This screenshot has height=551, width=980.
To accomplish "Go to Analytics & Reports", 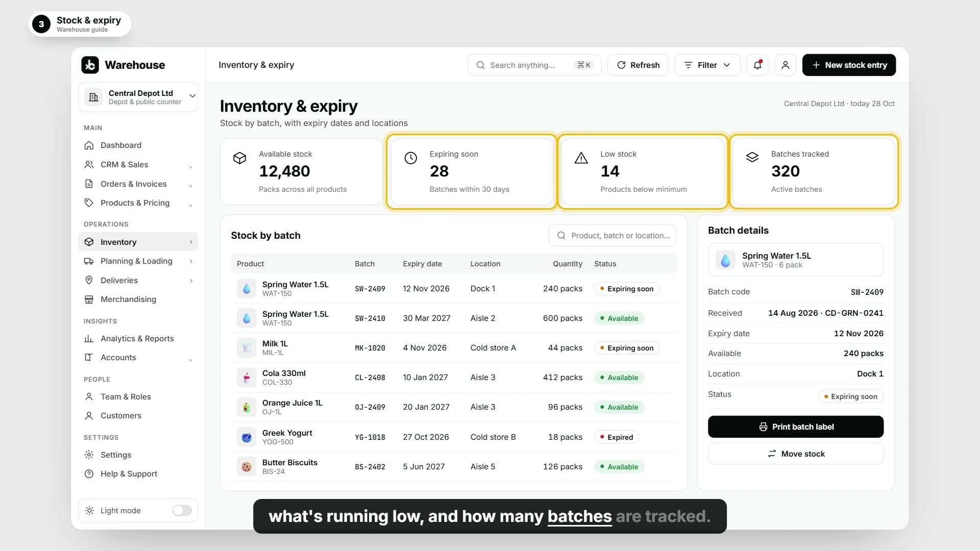I will click(x=138, y=339).
